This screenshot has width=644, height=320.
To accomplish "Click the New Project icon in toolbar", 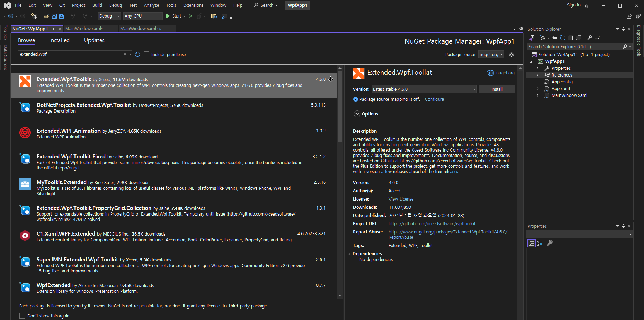I will (34, 16).
